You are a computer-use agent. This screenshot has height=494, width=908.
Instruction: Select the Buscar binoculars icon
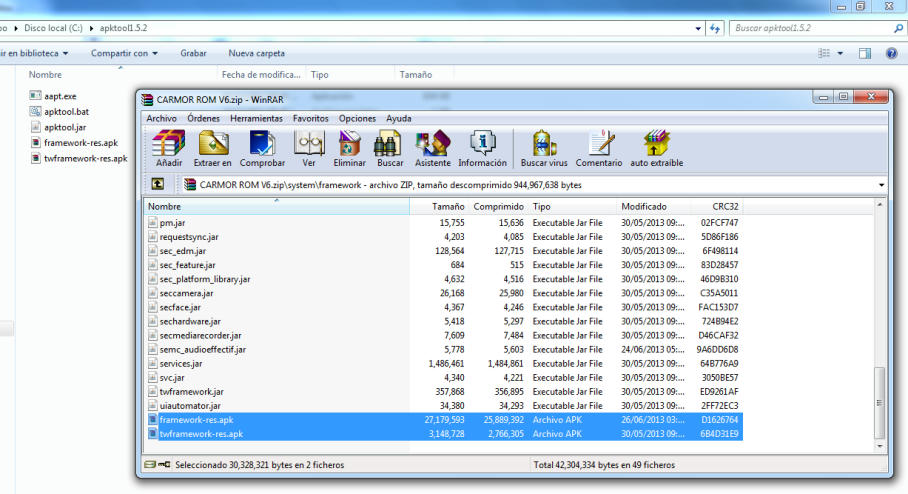click(x=390, y=148)
